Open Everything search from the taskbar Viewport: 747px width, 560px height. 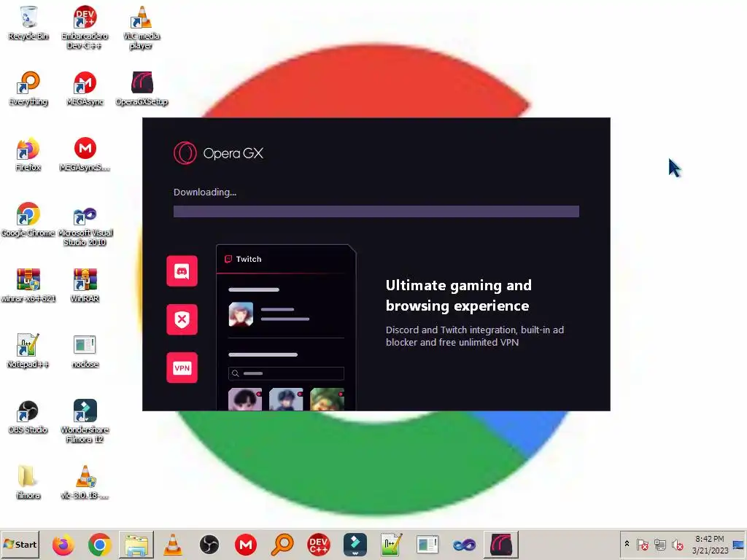(x=282, y=545)
